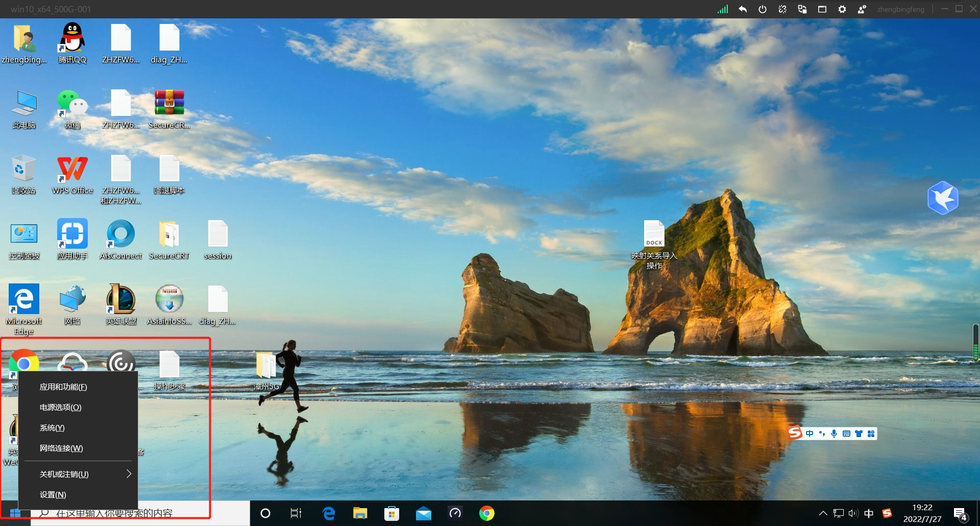Toggle punctuation mode on Sogou IME bar
This screenshot has height=526, width=980.
point(822,434)
